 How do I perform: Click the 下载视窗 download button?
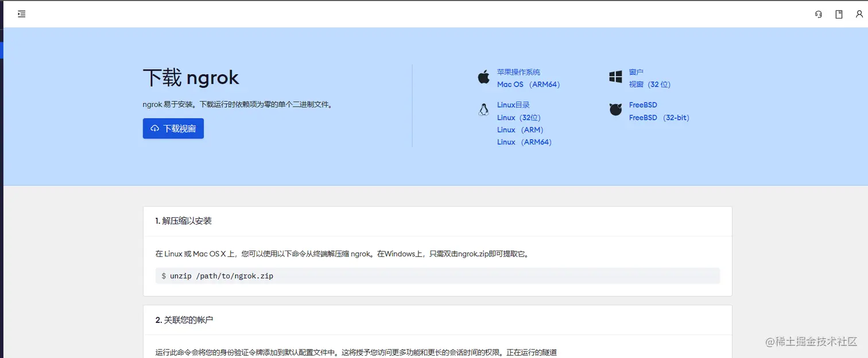[x=173, y=129]
